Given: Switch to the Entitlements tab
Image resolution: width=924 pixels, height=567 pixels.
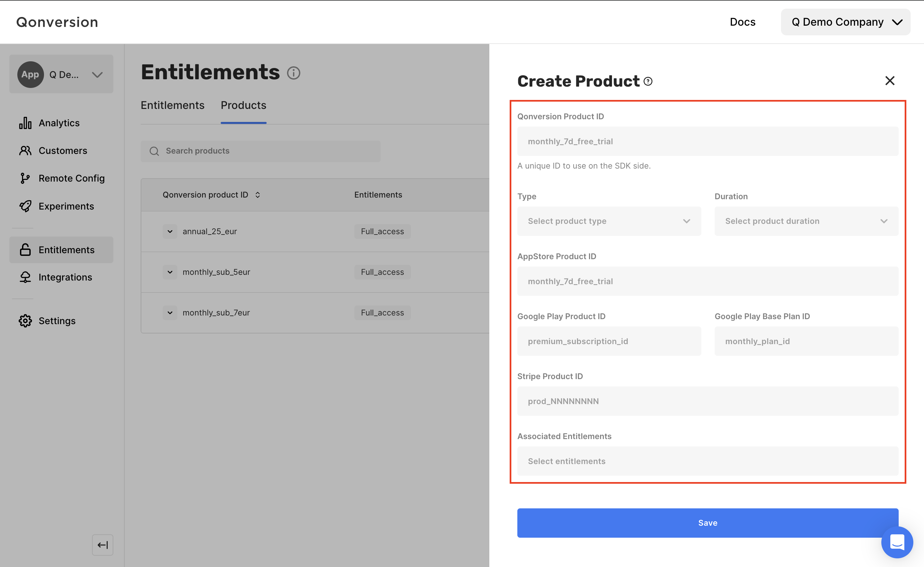Looking at the screenshot, I should [173, 105].
